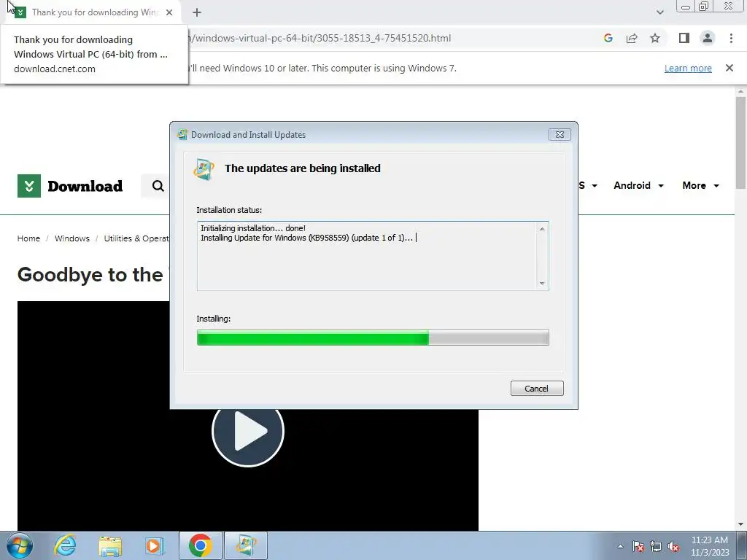Click the green Download logo icon
747x560 pixels.
pos(29,186)
